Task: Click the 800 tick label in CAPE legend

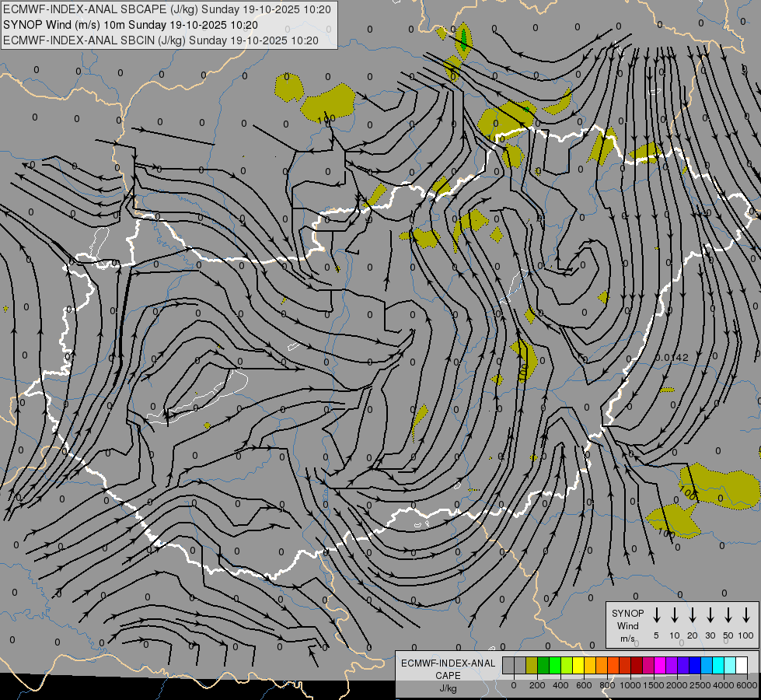Action: coord(607,685)
